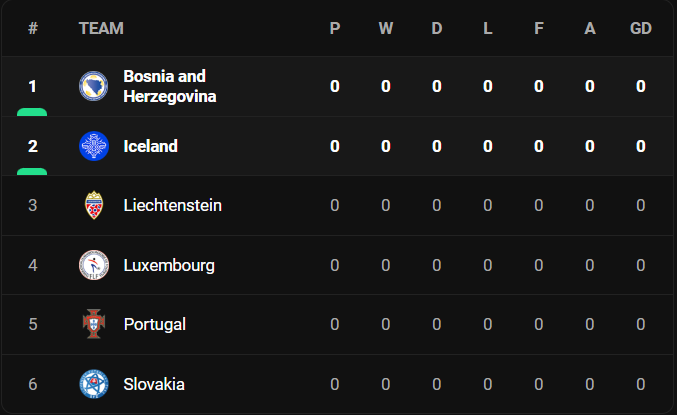Image resolution: width=677 pixels, height=415 pixels.
Task: Click the Luxembourg federation logo
Action: coord(94,265)
